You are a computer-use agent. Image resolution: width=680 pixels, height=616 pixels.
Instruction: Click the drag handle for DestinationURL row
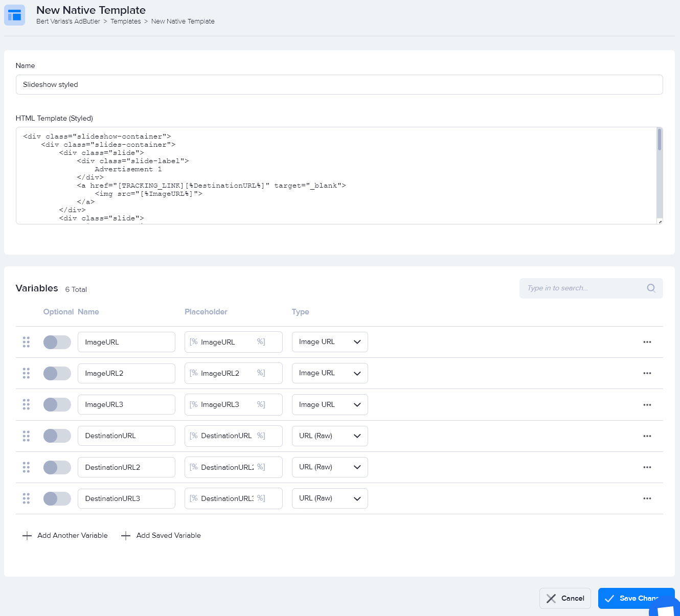coord(26,436)
